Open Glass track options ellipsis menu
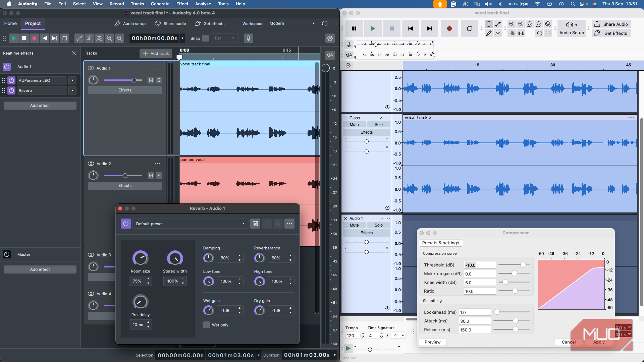 point(388,118)
